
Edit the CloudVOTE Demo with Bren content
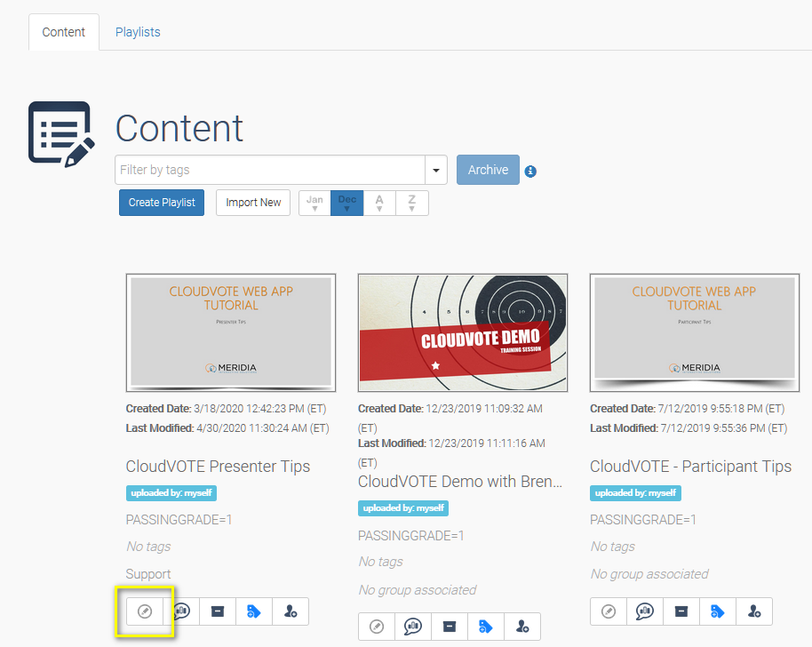pos(377,627)
